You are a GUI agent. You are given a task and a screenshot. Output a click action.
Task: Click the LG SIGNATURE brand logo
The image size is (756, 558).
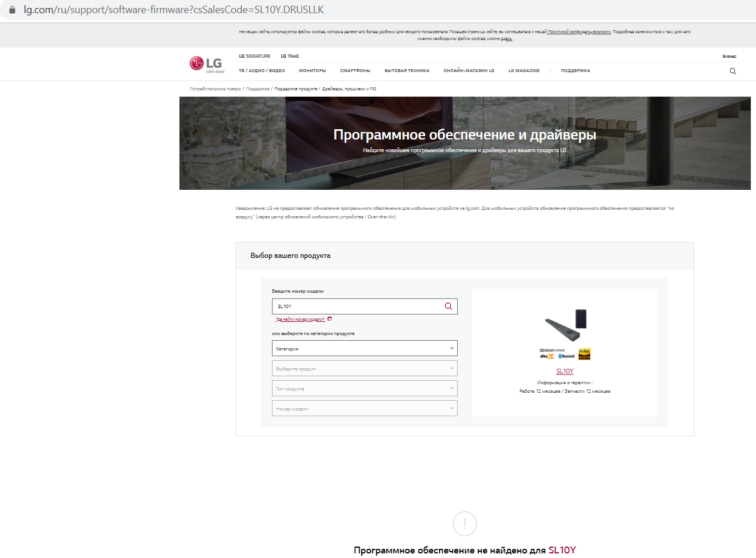254,56
